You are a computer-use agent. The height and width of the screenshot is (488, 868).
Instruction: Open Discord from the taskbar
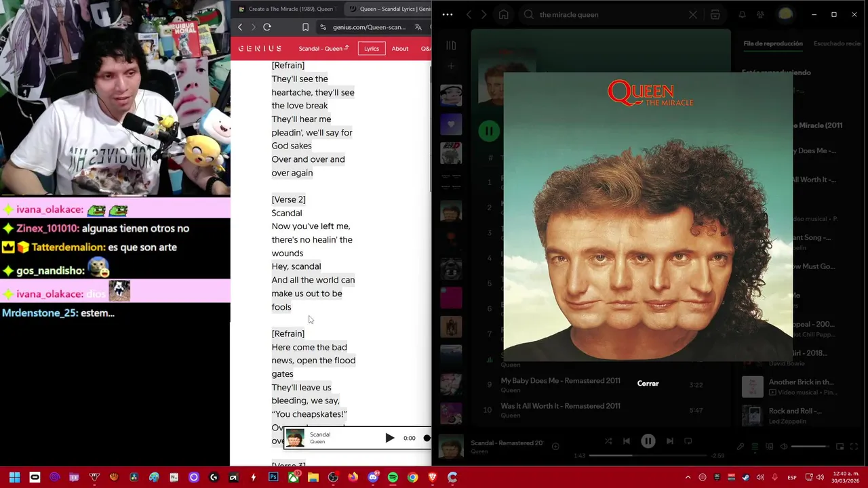tap(373, 477)
